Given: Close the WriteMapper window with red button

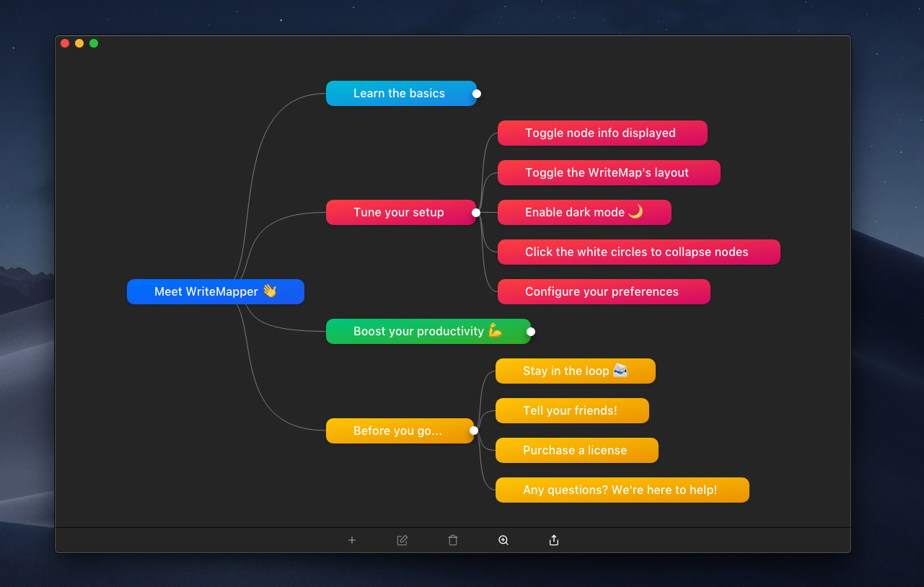Looking at the screenshot, I should [65, 43].
